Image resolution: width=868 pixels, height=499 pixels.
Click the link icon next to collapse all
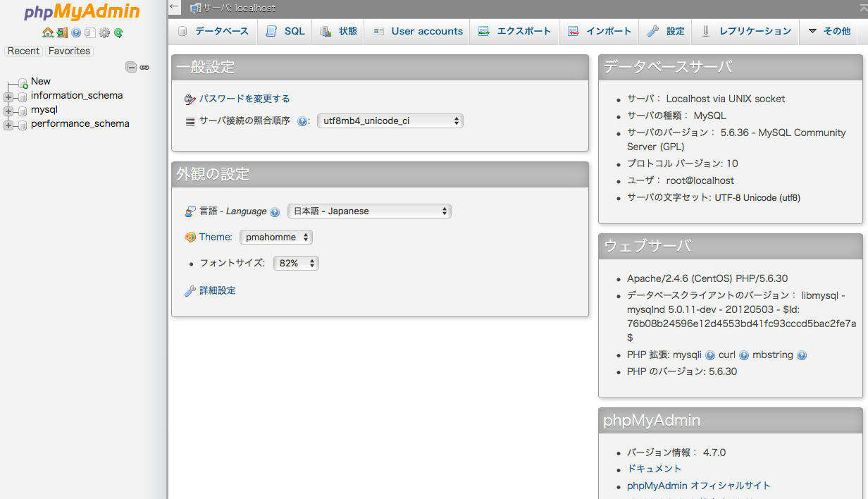[144, 66]
